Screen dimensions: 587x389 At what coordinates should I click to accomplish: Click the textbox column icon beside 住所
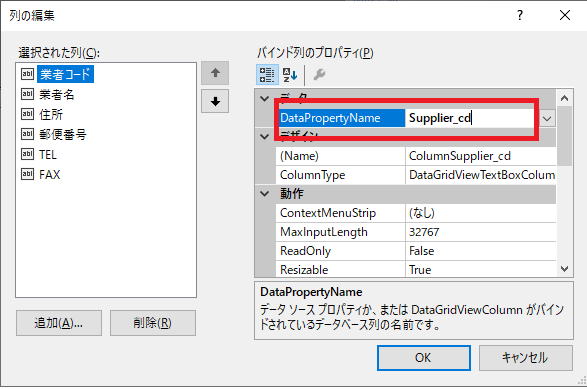pos(27,114)
